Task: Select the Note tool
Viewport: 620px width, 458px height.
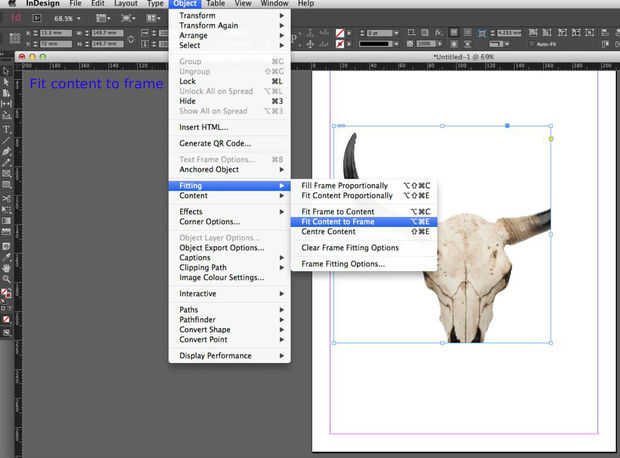Action: tap(6, 246)
